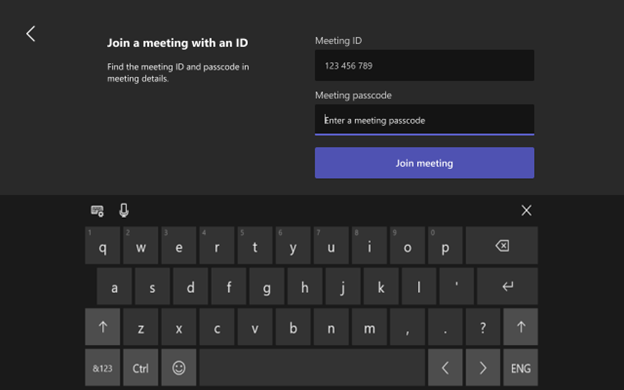Tap the p key
Viewport: 624px width, 390px height.
click(445, 246)
